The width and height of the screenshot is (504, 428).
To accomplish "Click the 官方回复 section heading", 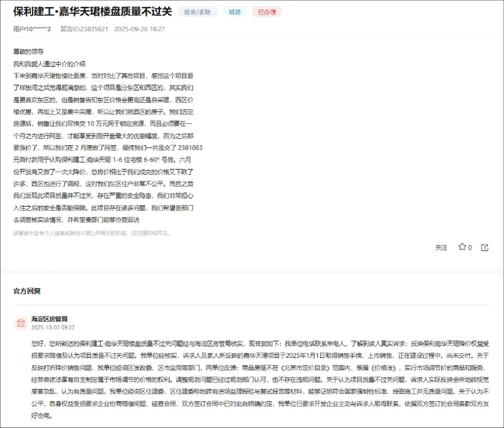I will (x=27, y=291).
